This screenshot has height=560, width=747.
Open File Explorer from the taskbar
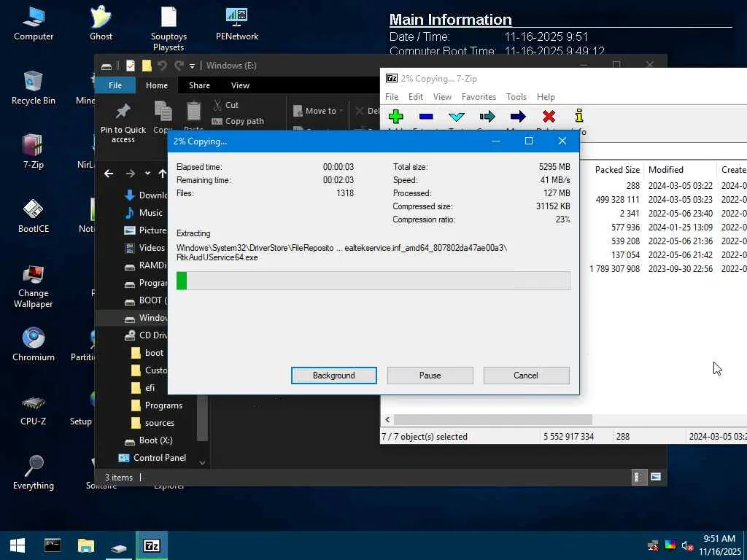[86, 545]
